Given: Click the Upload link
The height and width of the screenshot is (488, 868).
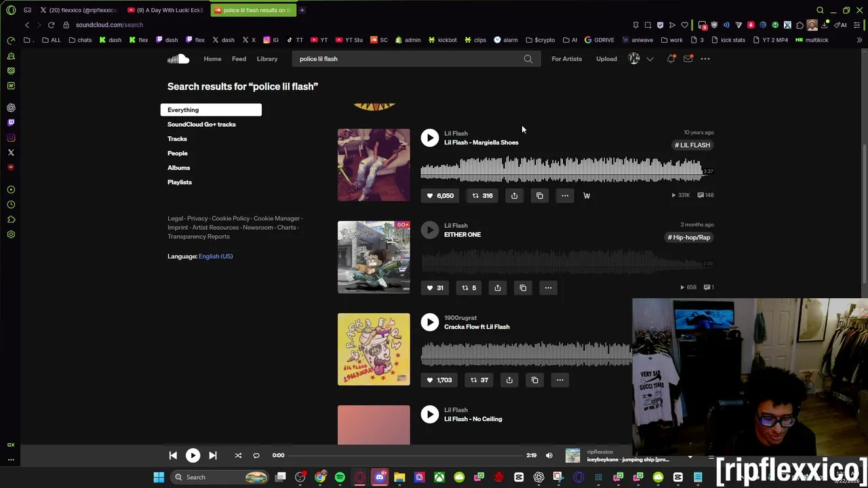Looking at the screenshot, I should (x=606, y=59).
